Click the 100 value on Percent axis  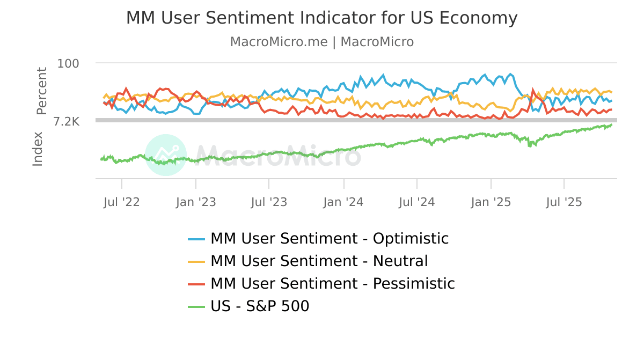68,63
